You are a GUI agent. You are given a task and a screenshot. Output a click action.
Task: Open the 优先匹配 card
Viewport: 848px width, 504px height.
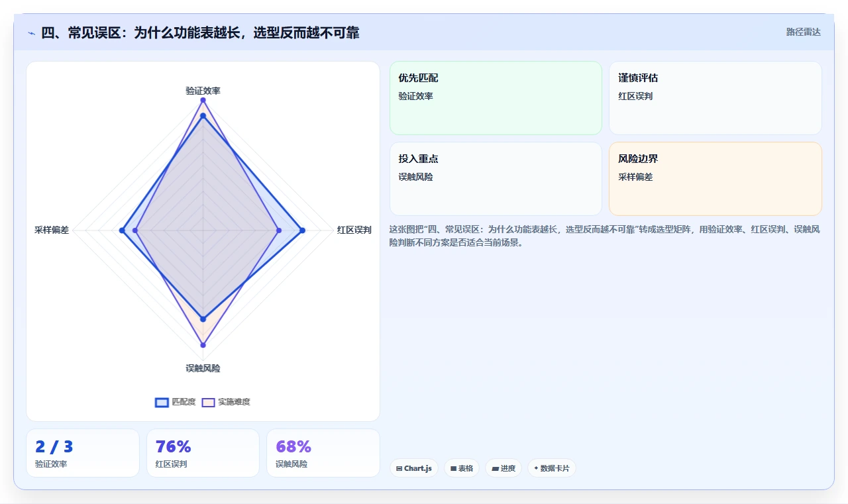496,98
